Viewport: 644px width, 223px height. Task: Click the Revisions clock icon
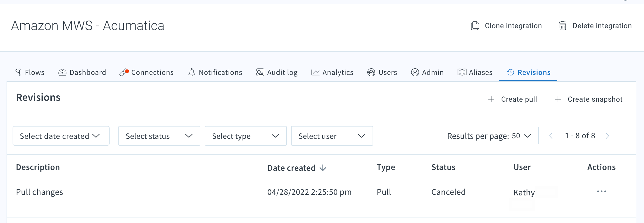click(511, 72)
